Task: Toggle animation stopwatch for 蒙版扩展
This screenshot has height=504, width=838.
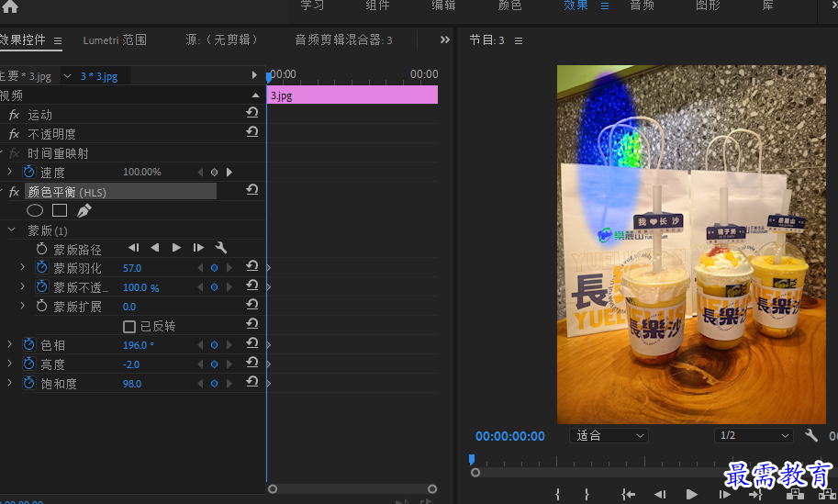Action: pyautogui.click(x=41, y=307)
